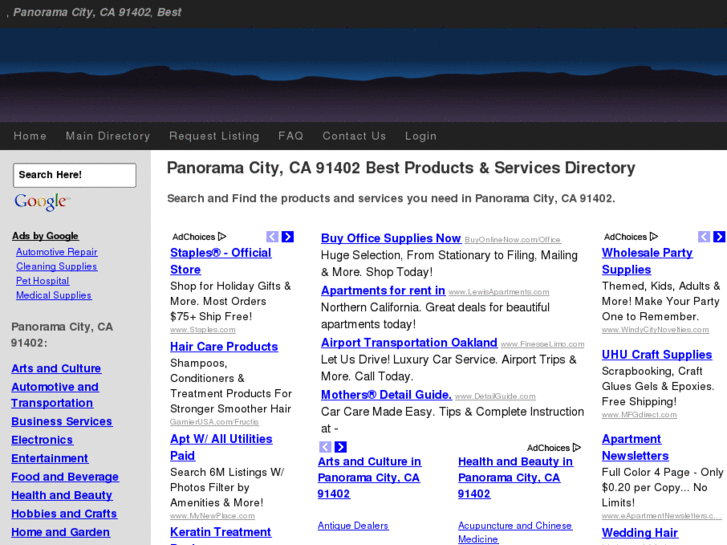The height and width of the screenshot is (545, 727).
Task: Click the www.Staples.com ad URL
Action: tap(203, 330)
